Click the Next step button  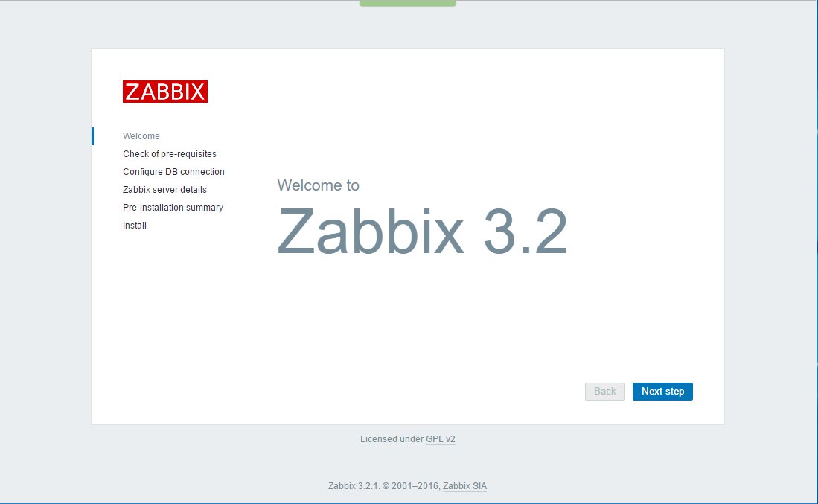coord(662,392)
